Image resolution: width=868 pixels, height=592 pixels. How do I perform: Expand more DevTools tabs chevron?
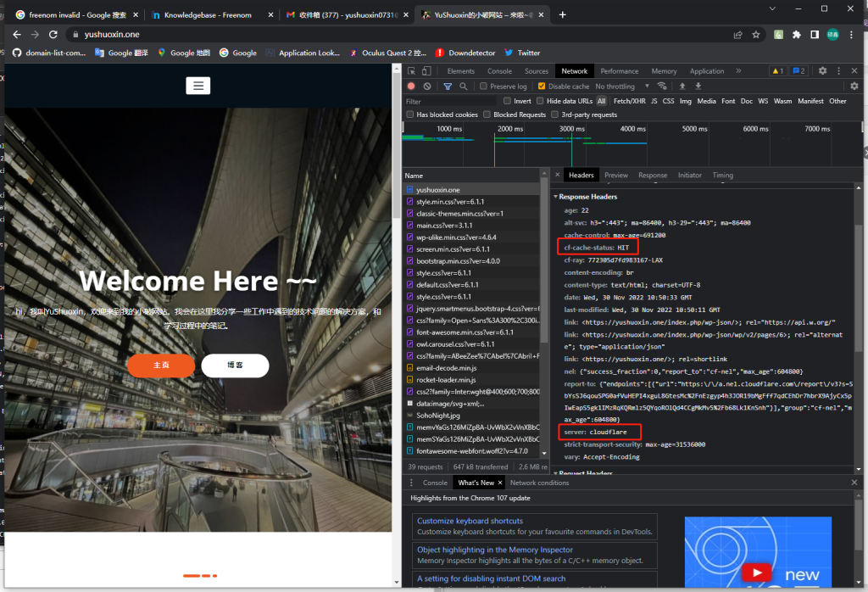tap(738, 71)
